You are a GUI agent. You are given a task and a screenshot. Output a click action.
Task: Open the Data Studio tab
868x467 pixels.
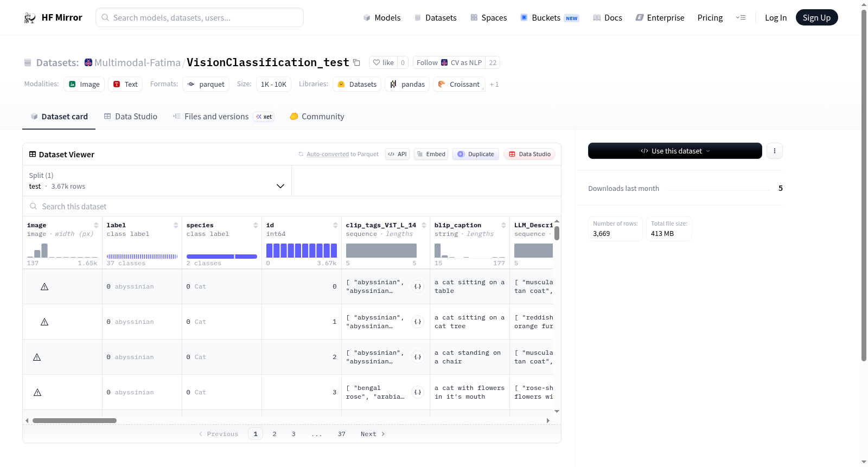pyautogui.click(x=131, y=117)
